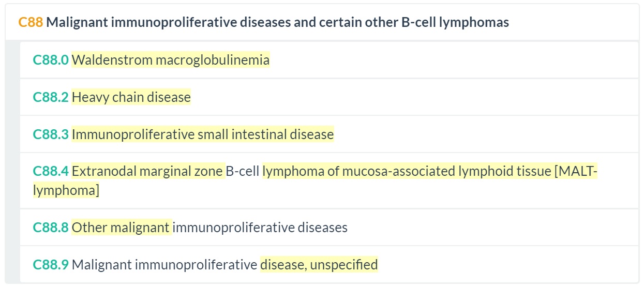Select the C88 heading title text
The width and height of the screenshot is (644, 287).
coord(277,22)
